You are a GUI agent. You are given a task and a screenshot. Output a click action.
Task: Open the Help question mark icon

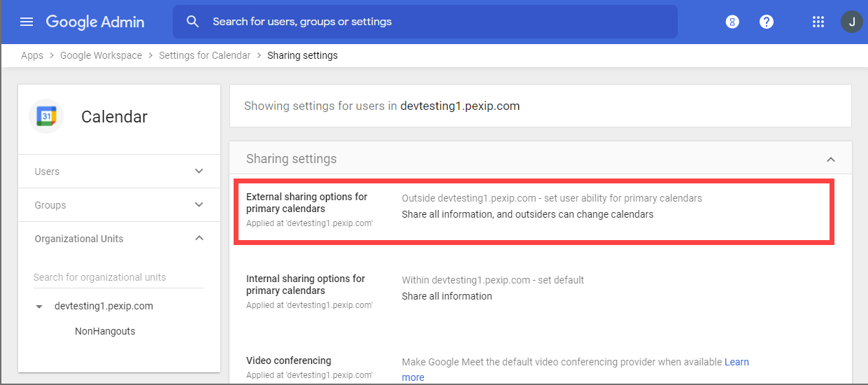pos(767,22)
